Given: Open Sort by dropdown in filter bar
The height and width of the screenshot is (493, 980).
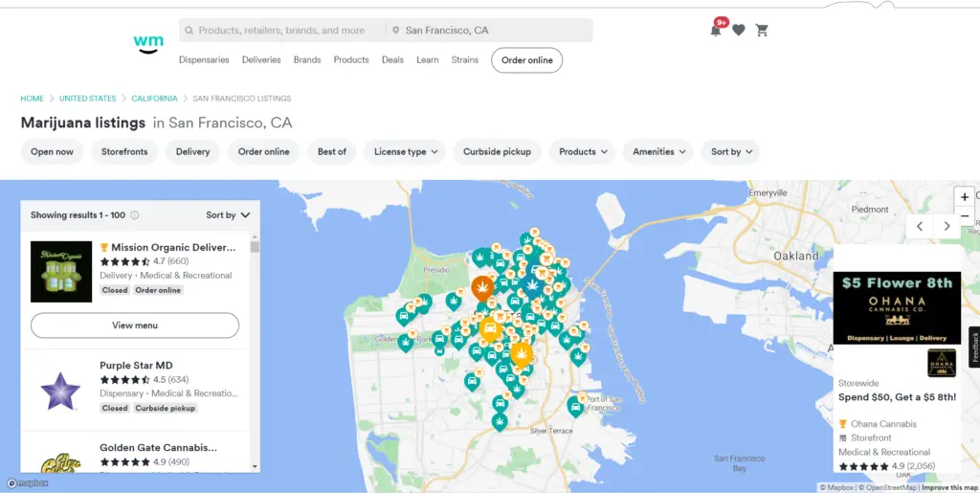Looking at the screenshot, I should [730, 152].
